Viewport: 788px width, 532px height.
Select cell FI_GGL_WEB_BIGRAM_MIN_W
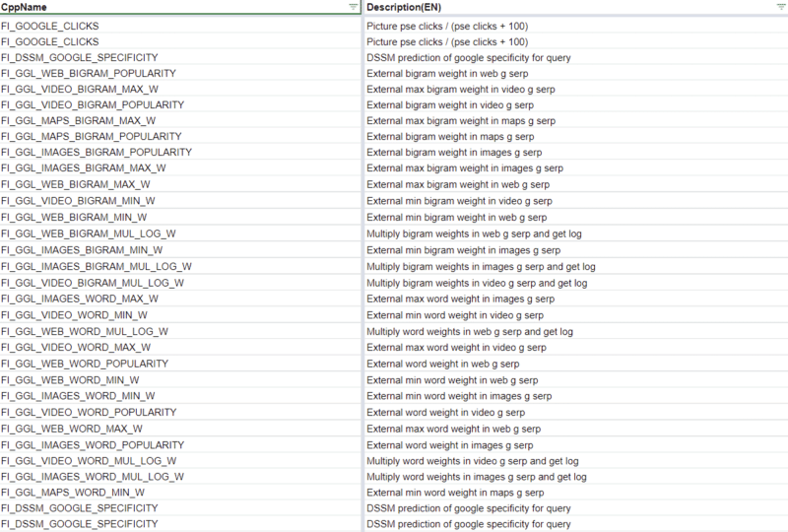point(180,217)
